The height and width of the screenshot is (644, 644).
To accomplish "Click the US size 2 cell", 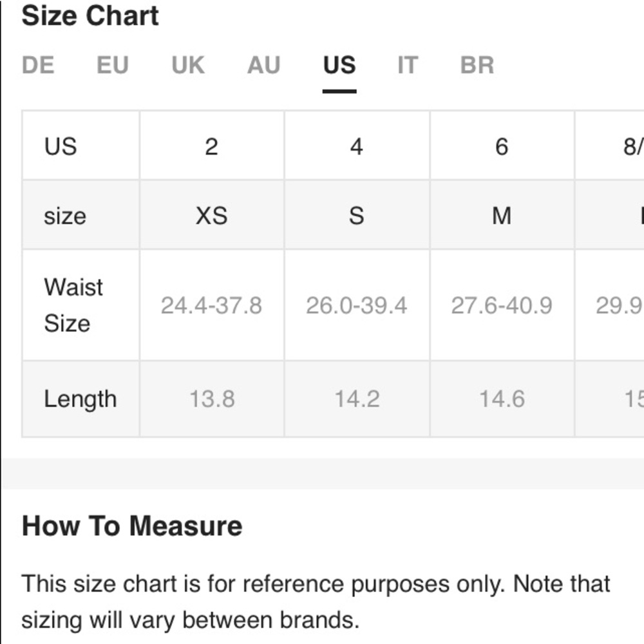I will click(x=211, y=147).
